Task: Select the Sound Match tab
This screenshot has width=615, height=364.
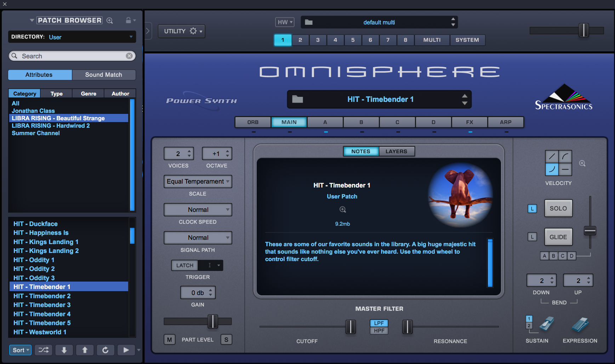Action: pos(104,75)
